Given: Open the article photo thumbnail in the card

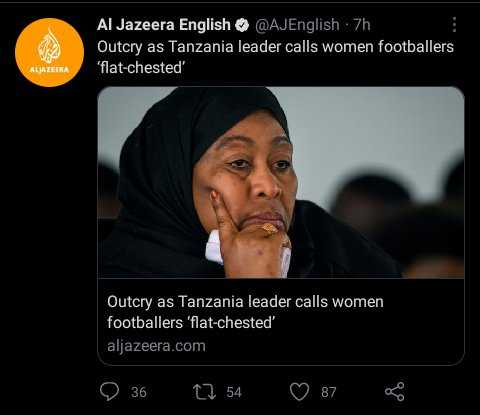Looking at the screenshot, I should (281, 182).
